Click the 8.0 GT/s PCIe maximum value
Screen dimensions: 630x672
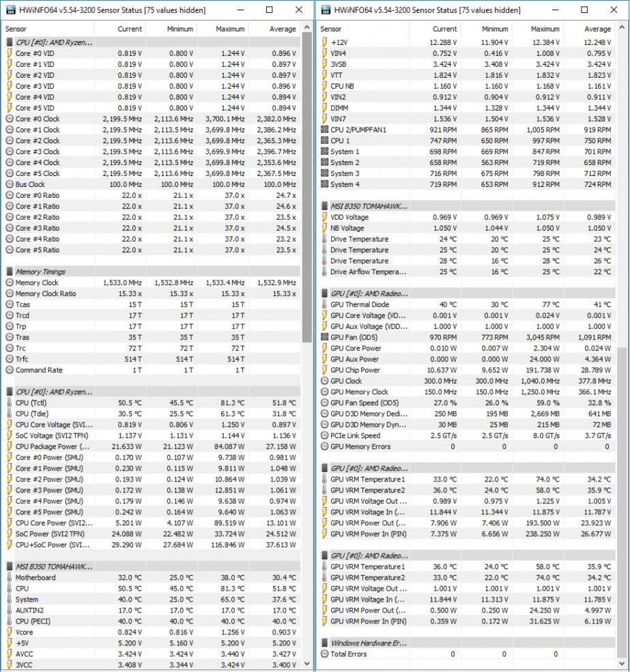coord(546,435)
